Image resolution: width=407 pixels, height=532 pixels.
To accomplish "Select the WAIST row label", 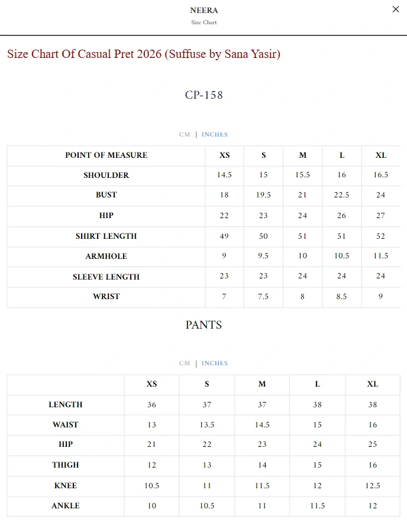I will 65,425.
